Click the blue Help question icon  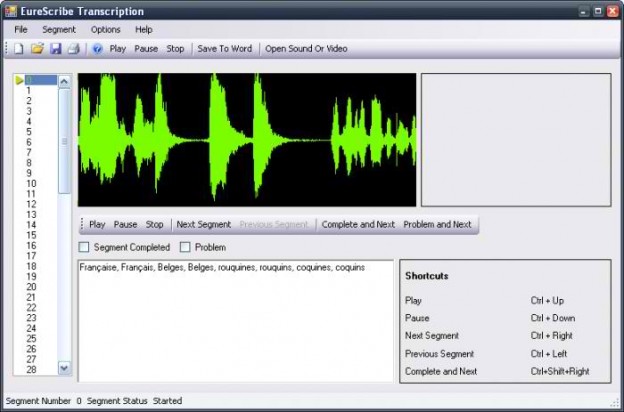98,49
